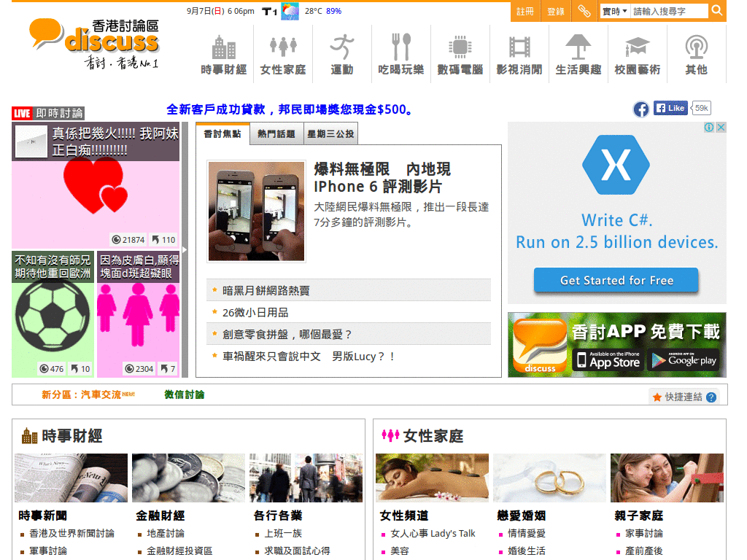Toggle the Facebook Like button
This screenshot has width=747, height=560.
(x=670, y=107)
